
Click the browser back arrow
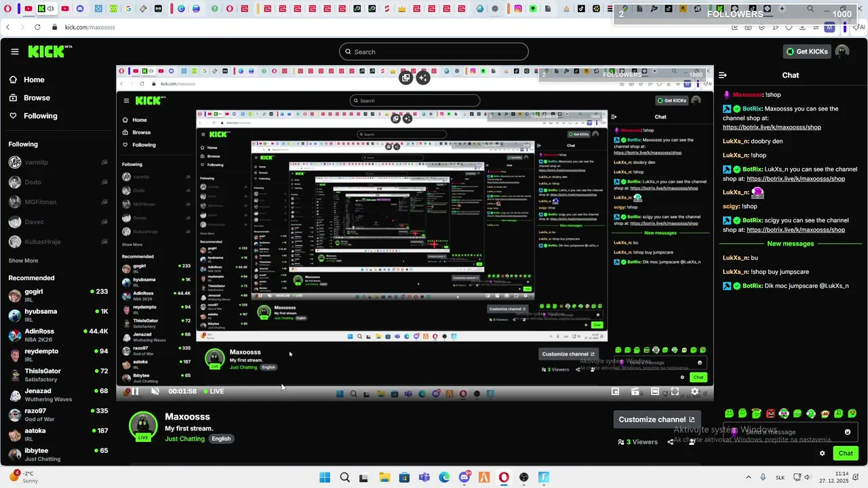[7, 27]
